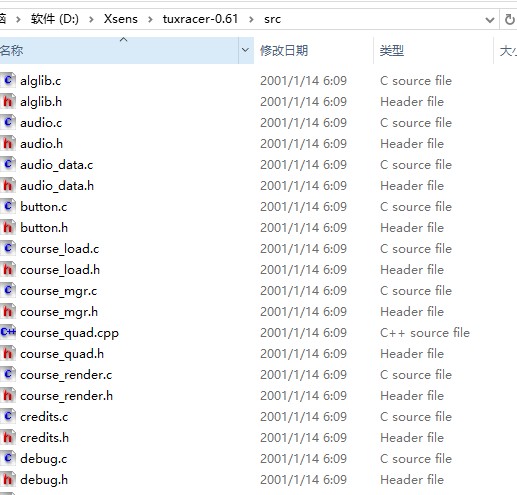Click the alglib.h header file icon
517x495 pixels.
point(8,101)
